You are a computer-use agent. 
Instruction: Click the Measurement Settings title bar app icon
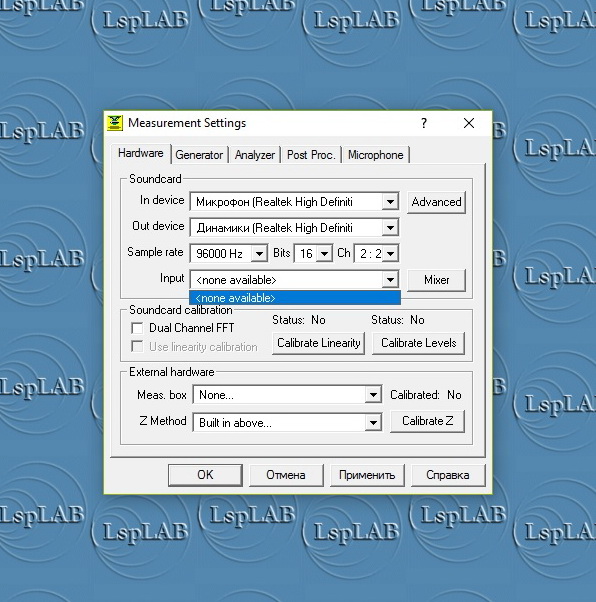[114, 123]
